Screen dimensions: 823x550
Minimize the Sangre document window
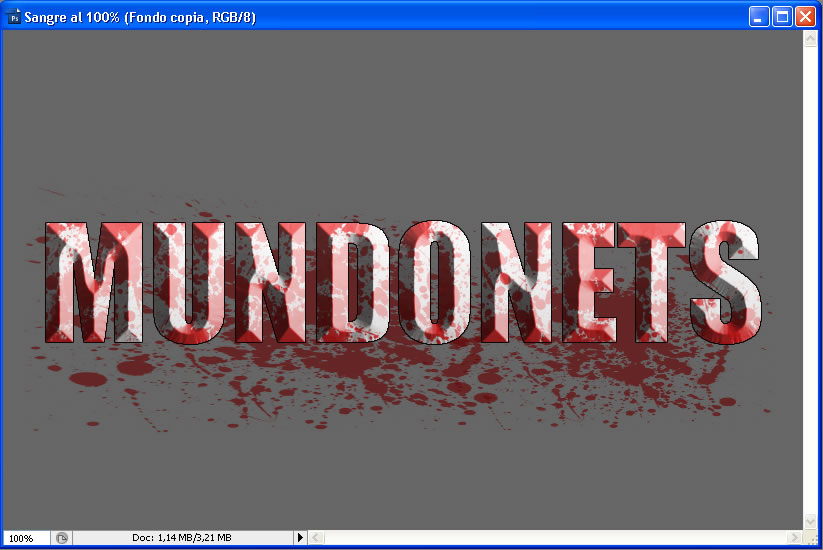758,17
